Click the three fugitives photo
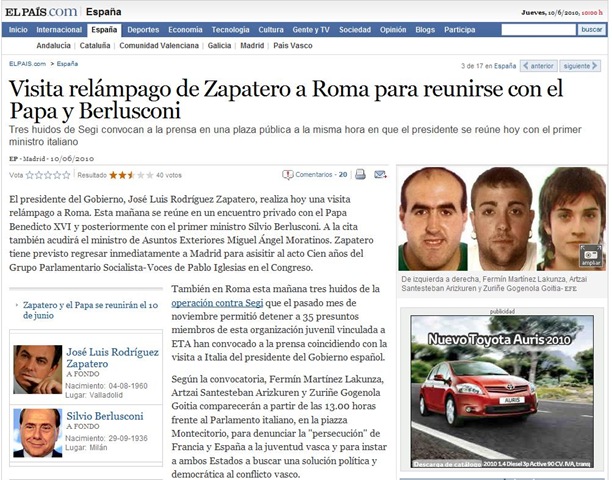612x480 pixels. pyautogui.click(x=502, y=219)
